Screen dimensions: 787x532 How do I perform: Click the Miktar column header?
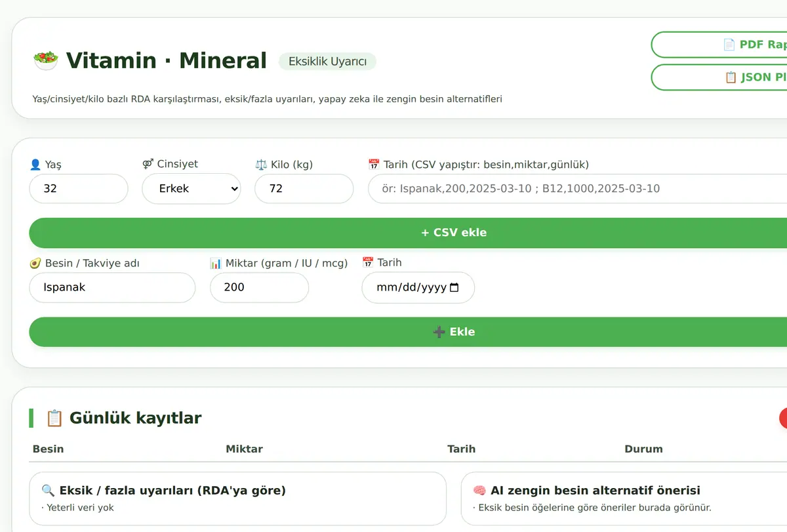(244, 449)
